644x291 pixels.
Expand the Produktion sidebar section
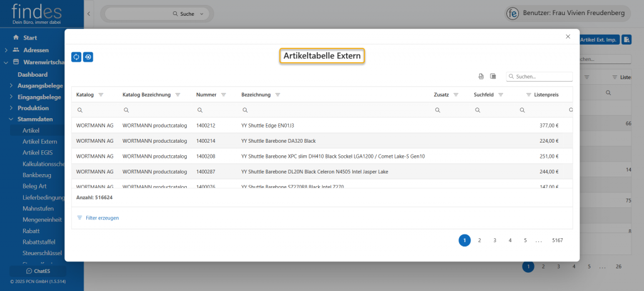point(11,108)
